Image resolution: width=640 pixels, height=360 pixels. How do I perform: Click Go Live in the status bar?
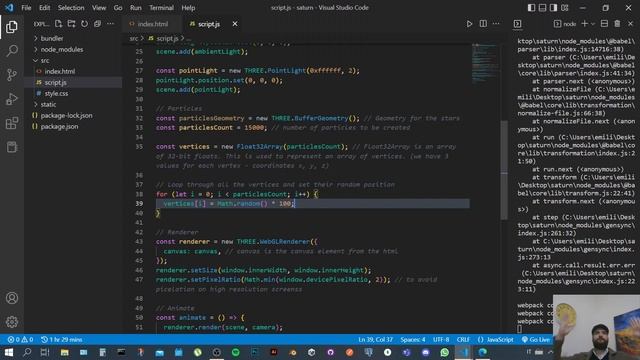coord(536,340)
